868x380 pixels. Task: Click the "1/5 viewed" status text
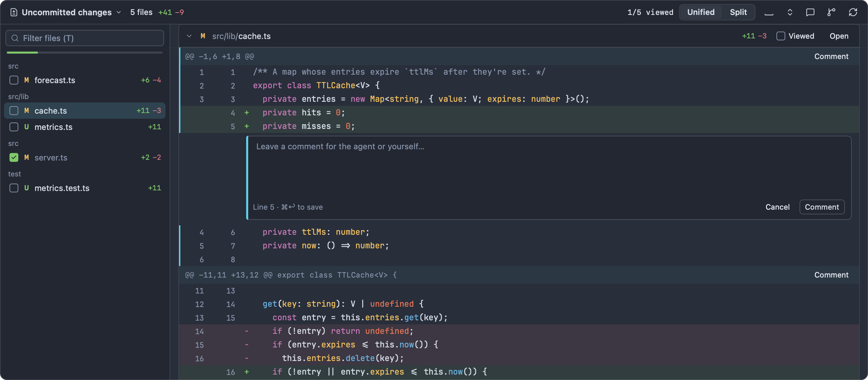pos(650,12)
